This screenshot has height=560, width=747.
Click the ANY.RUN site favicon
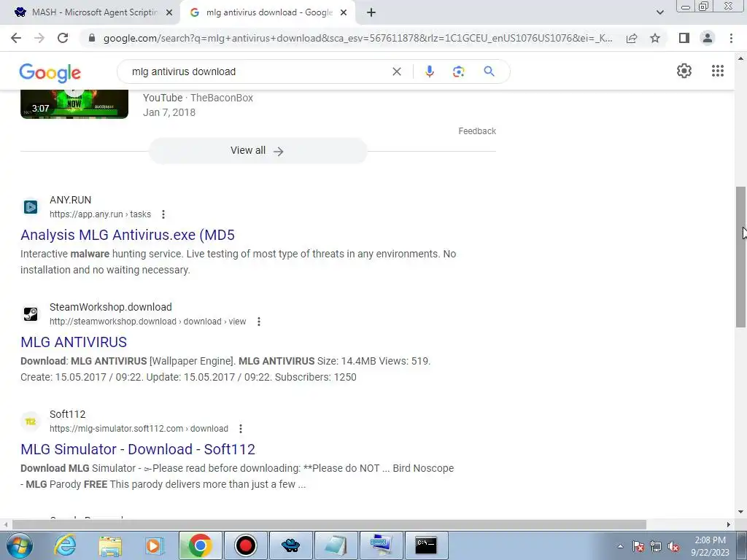tap(31, 207)
